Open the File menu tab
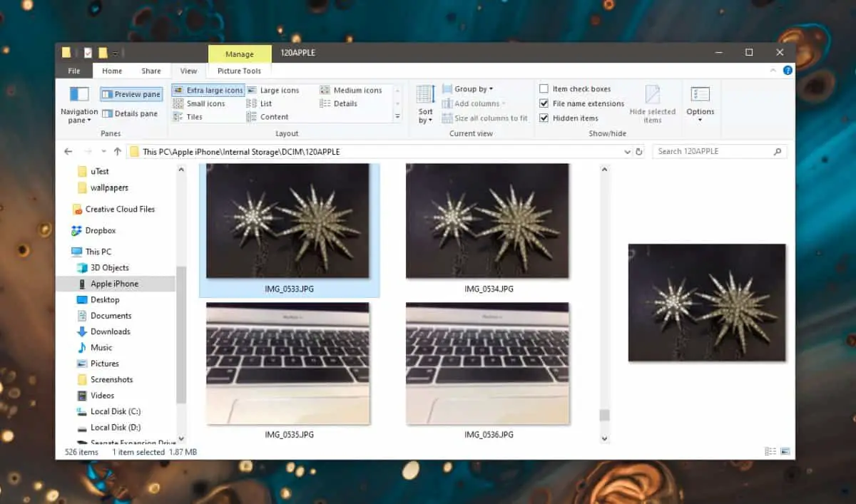Viewport: 856px width, 504px height. [x=74, y=71]
